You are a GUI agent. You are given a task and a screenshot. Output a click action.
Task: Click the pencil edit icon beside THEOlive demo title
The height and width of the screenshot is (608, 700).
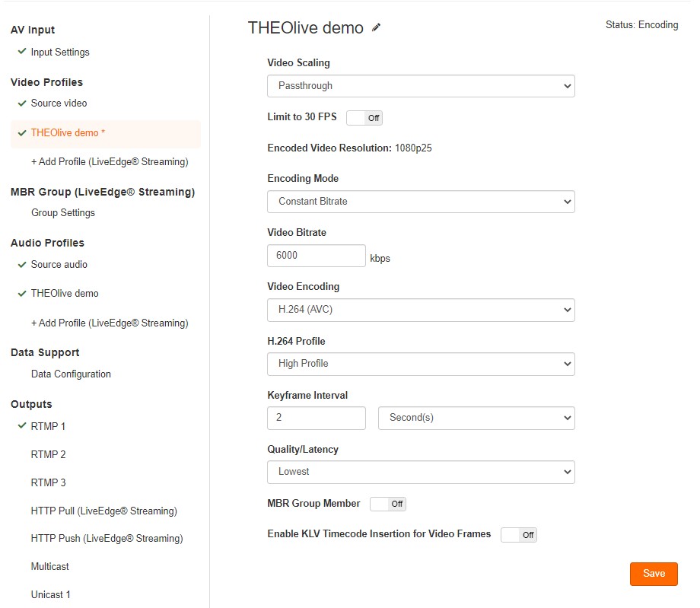click(377, 28)
